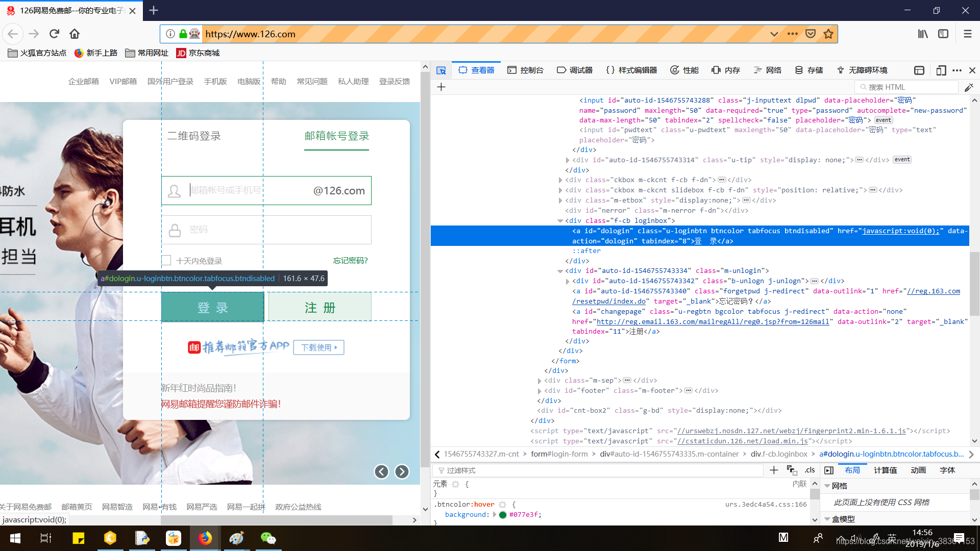
Task: Open 样式编辑器 style editor tab
Action: click(x=632, y=70)
